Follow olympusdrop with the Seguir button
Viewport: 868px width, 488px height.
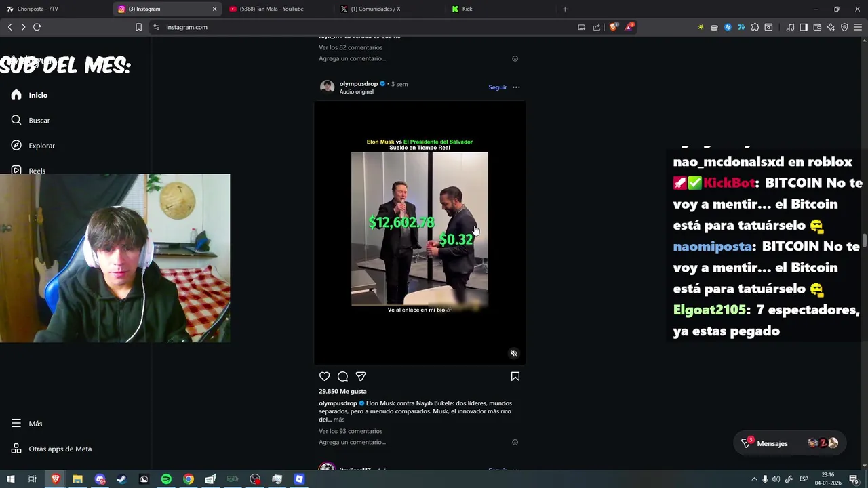click(498, 87)
